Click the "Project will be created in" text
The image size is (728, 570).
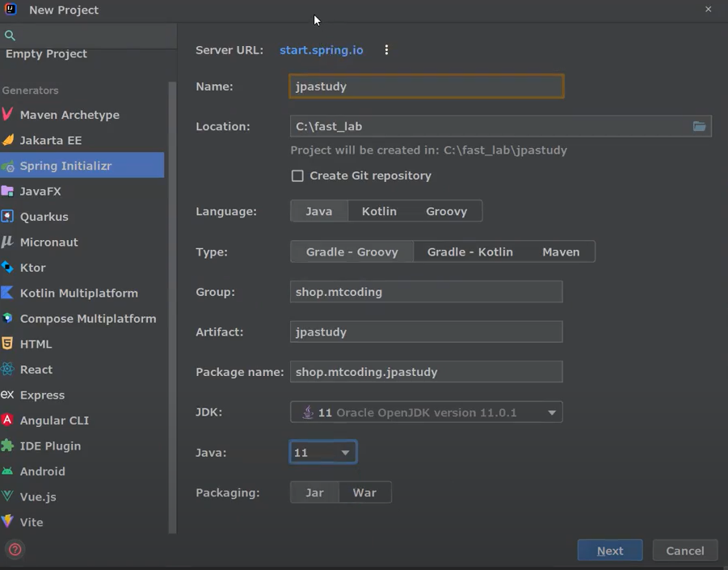pos(428,150)
